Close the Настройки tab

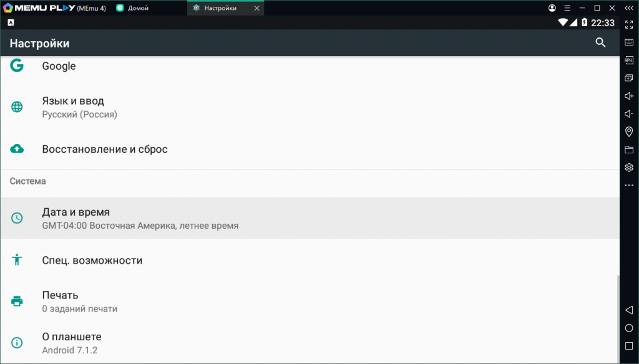coord(256,8)
